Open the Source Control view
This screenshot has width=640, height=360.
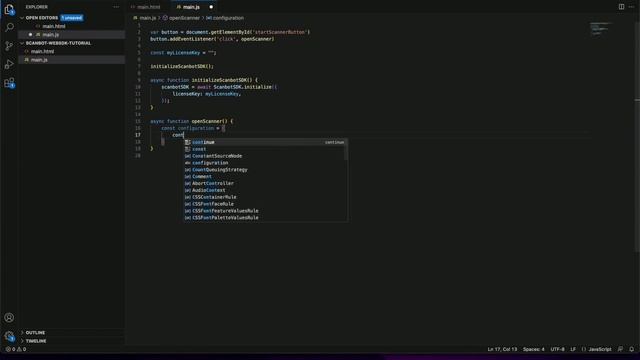point(9,46)
